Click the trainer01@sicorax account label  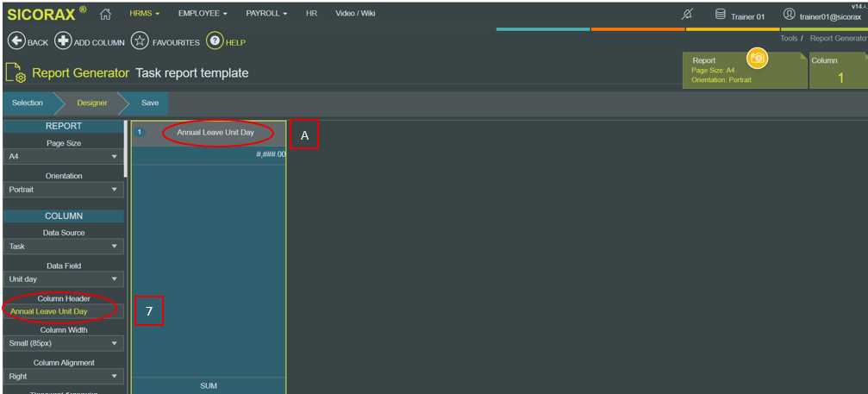830,16
